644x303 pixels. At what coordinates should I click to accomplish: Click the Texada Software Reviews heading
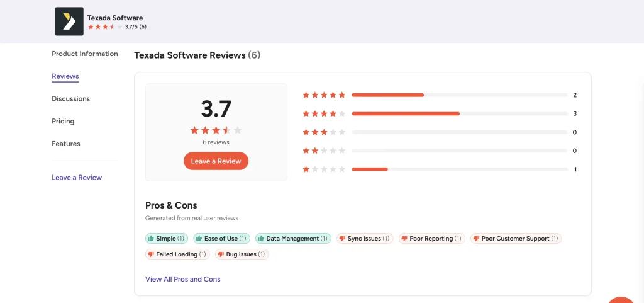click(197, 55)
